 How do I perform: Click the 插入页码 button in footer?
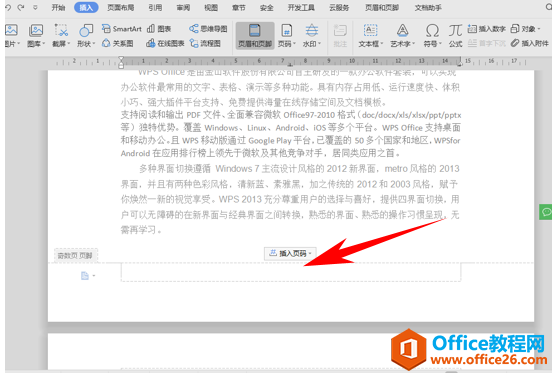click(x=290, y=253)
